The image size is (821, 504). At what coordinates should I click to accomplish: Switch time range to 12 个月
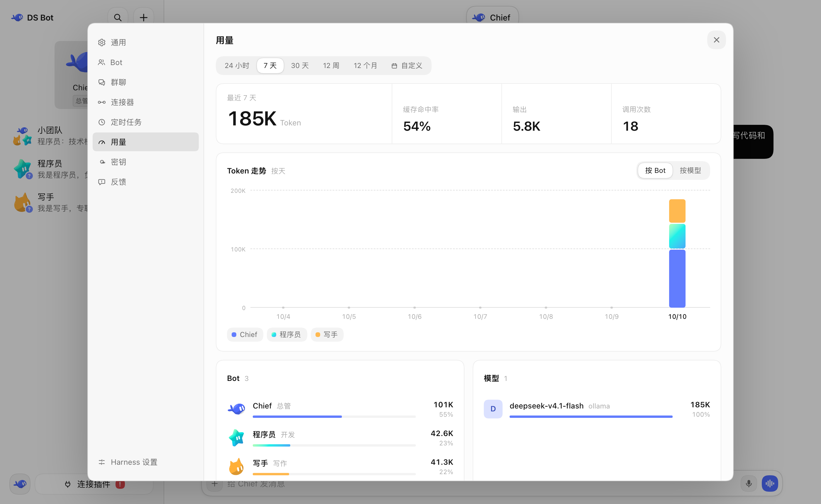click(x=365, y=66)
